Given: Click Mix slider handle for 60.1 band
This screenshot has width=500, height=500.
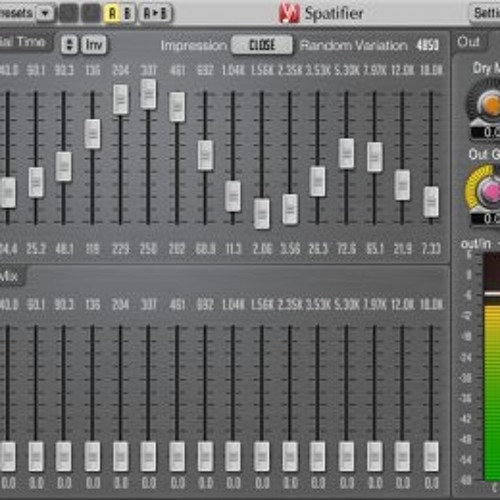Looking at the screenshot, I should pos(36,456).
